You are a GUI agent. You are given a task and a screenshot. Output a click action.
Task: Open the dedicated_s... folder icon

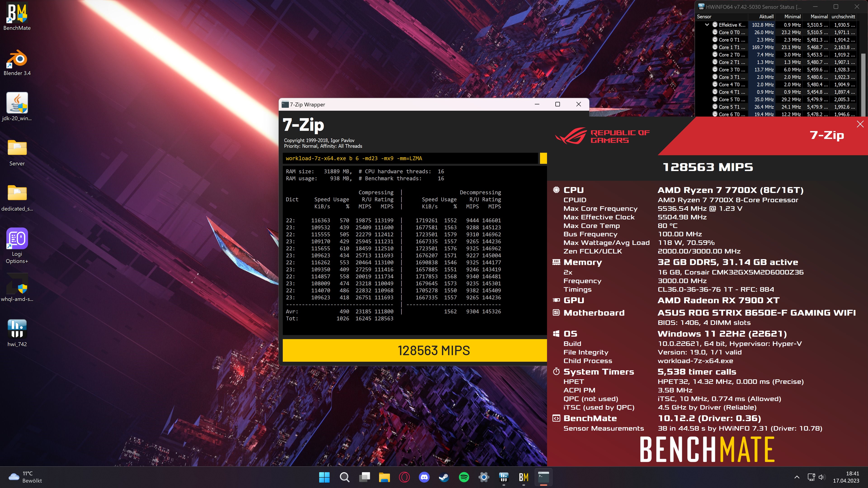17,198
